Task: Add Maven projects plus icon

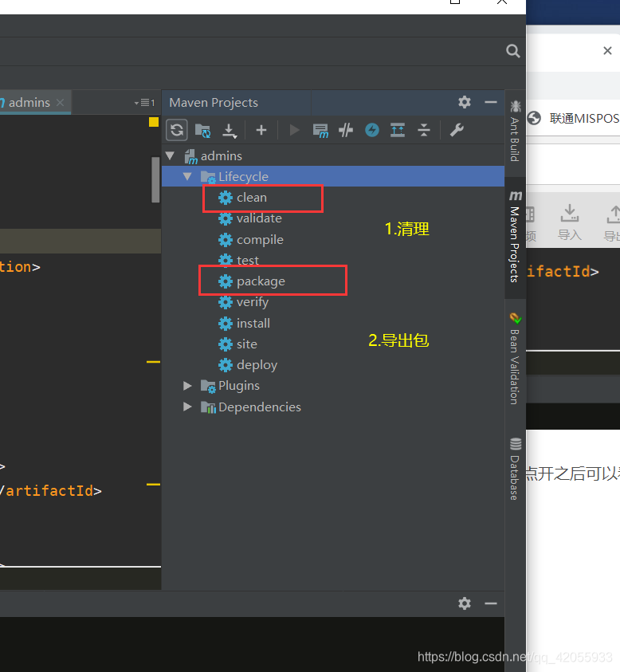Action: point(261,130)
